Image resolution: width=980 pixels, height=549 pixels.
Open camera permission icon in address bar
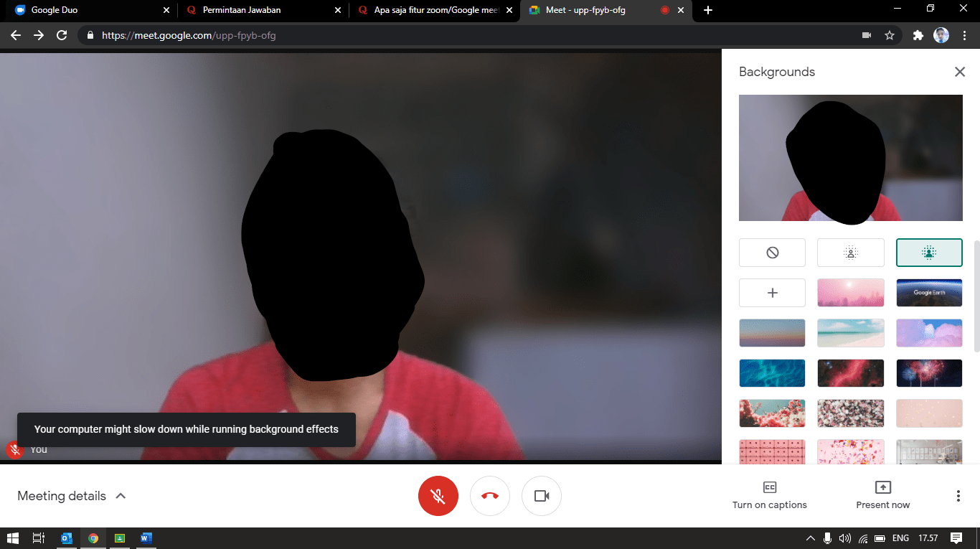pyautogui.click(x=867, y=35)
